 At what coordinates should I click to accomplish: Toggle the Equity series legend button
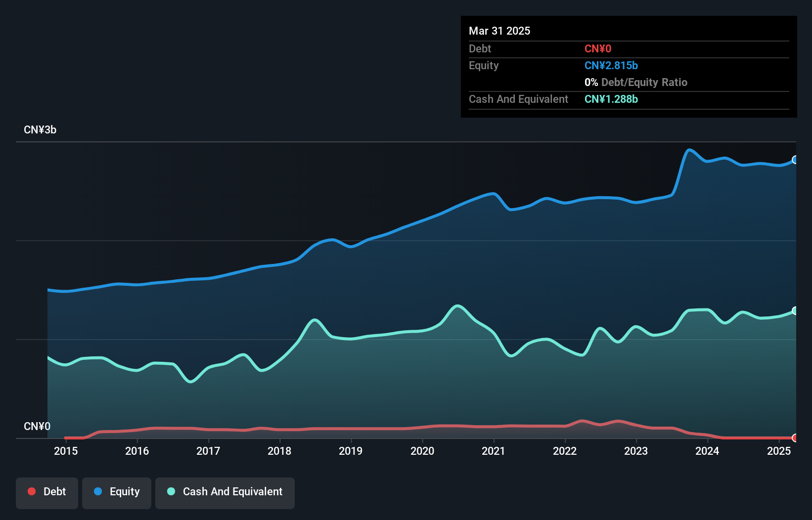pyautogui.click(x=117, y=493)
